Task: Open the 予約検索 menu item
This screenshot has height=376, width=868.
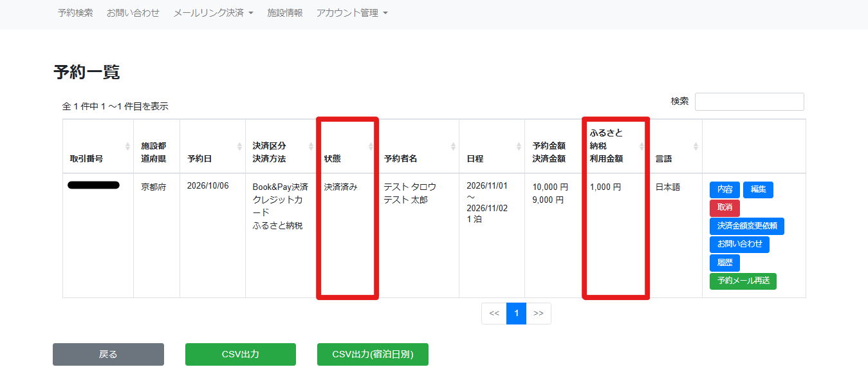Action: 75,13
